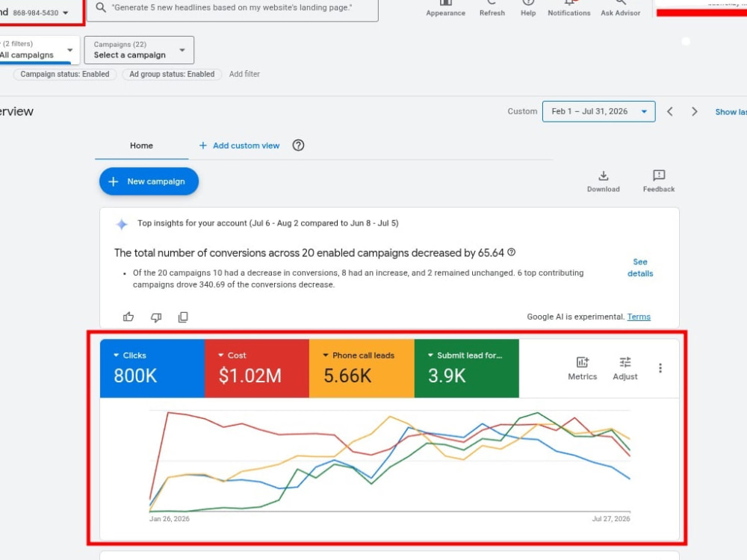The image size is (747, 560).
Task: Open the Metrics selector
Action: (x=582, y=368)
